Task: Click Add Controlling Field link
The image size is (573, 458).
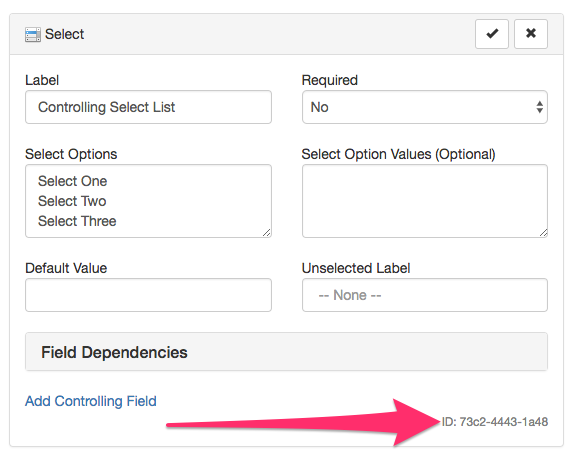Action: [91, 401]
